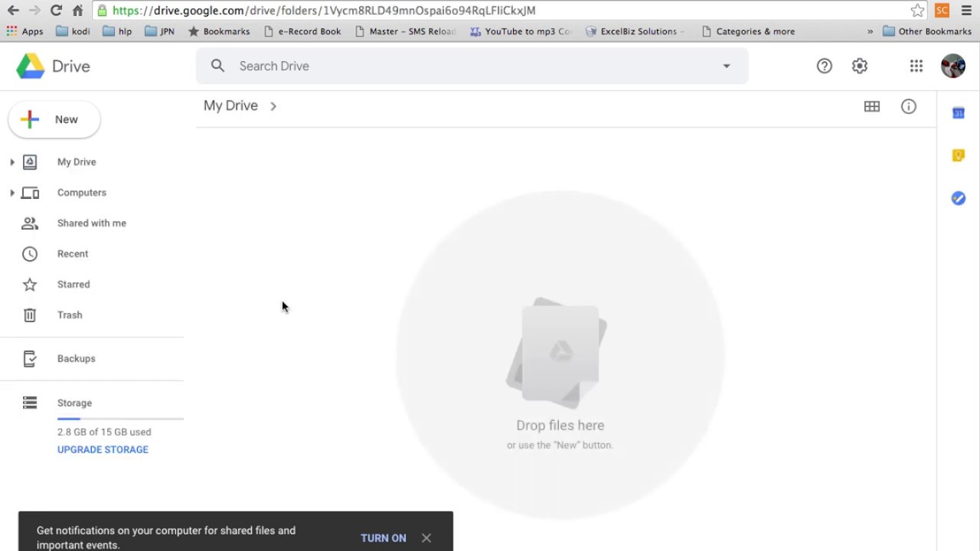
Task: Select My Drive in the sidebar
Action: coord(77,162)
